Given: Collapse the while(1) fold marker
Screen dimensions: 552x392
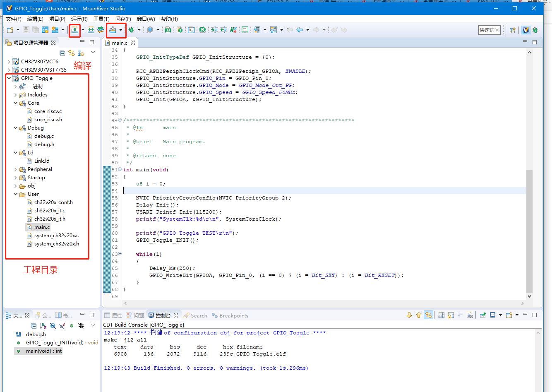Looking at the screenshot, I should [120, 254].
